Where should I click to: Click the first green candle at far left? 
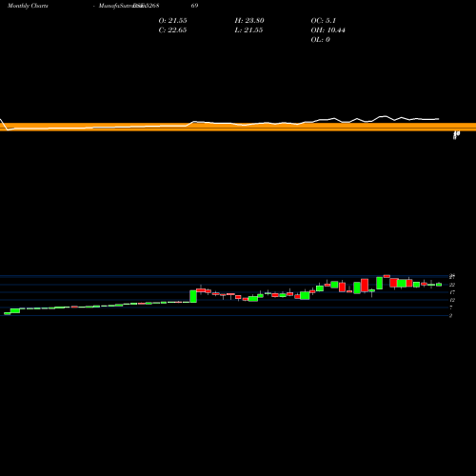(8, 313)
